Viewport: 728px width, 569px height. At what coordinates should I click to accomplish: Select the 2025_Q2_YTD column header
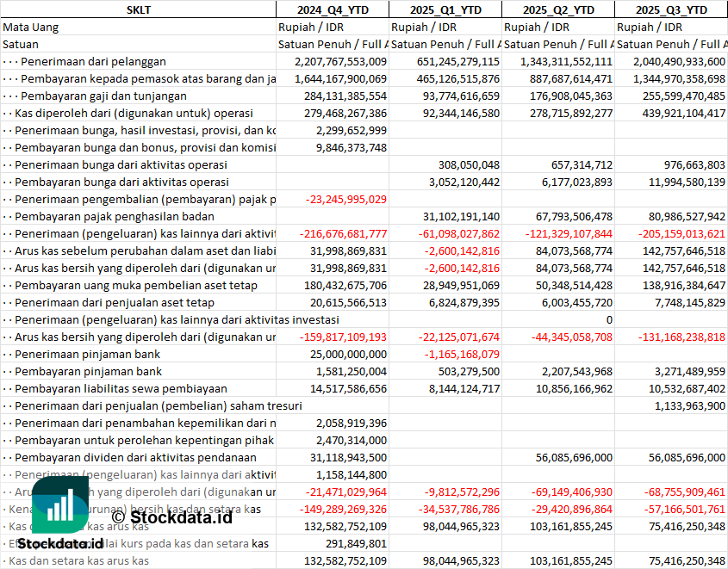(558, 9)
